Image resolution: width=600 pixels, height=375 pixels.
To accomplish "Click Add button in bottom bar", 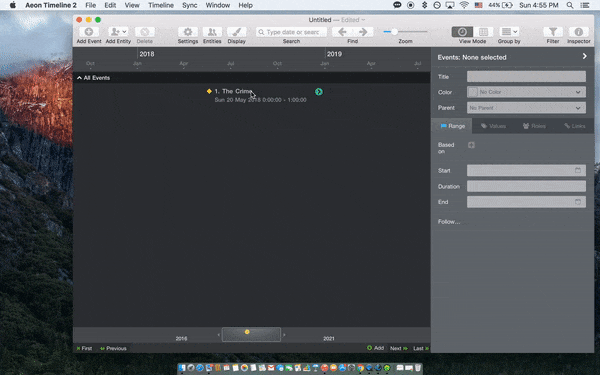I will click(375, 348).
